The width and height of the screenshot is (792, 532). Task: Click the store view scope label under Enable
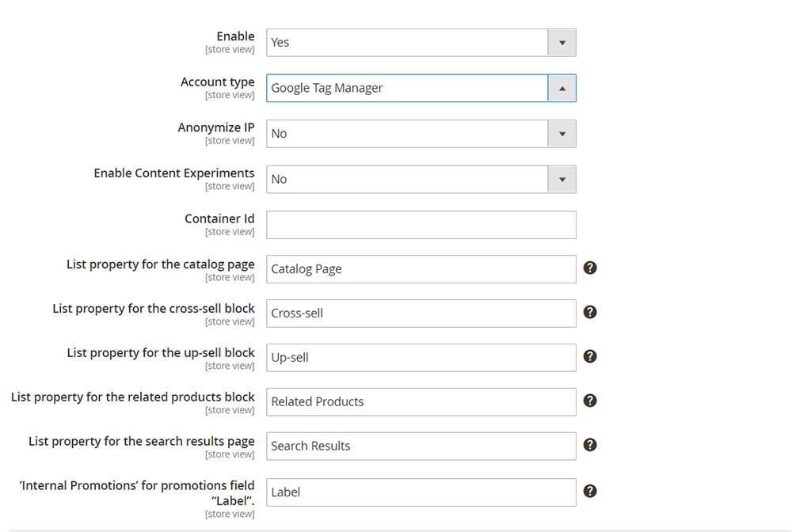coord(230,49)
